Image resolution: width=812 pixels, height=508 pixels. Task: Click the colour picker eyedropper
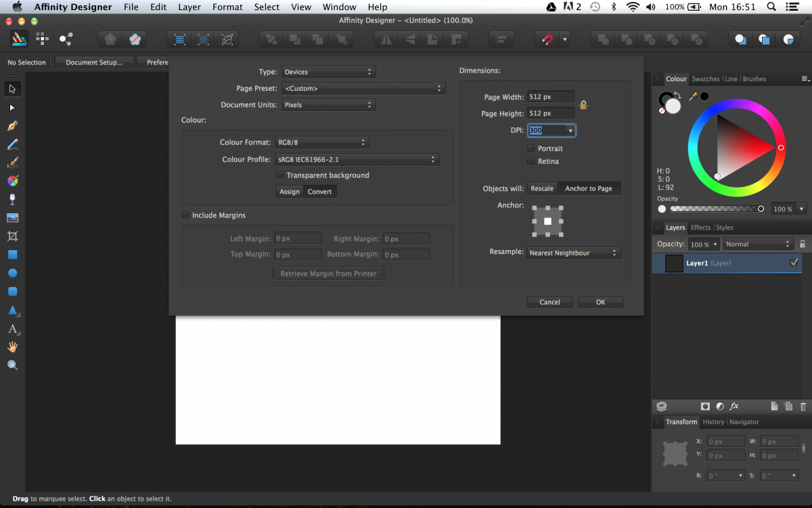pos(694,96)
